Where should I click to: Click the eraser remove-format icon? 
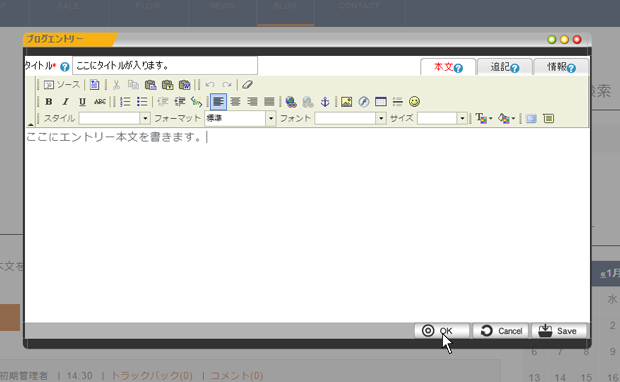pos(248,85)
